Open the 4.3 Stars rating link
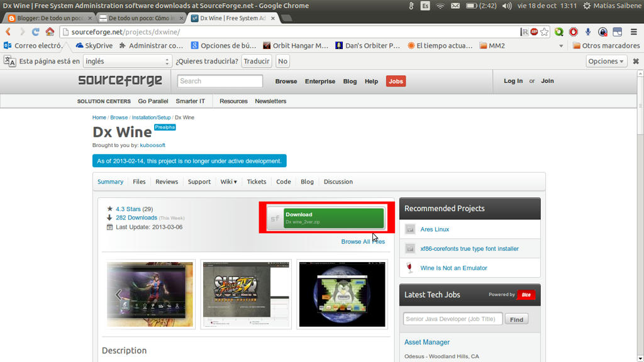The image size is (644, 362). (128, 209)
